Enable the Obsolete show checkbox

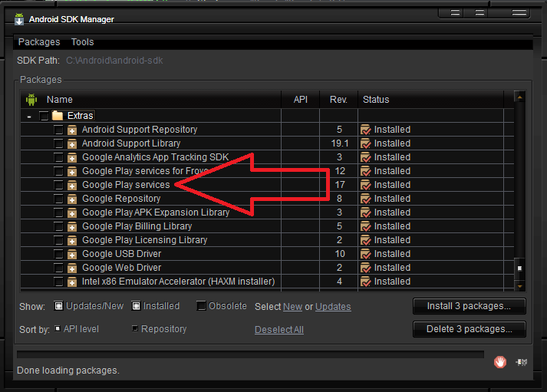[x=201, y=306]
